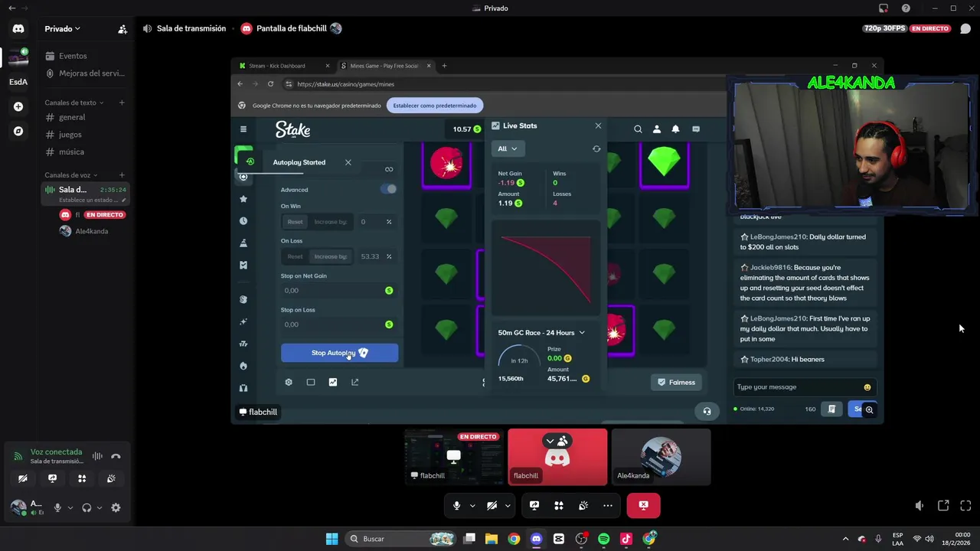The width and height of the screenshot is (980, 551).
Task: Refresh live stats with reload icon
Action: [596, 148]
